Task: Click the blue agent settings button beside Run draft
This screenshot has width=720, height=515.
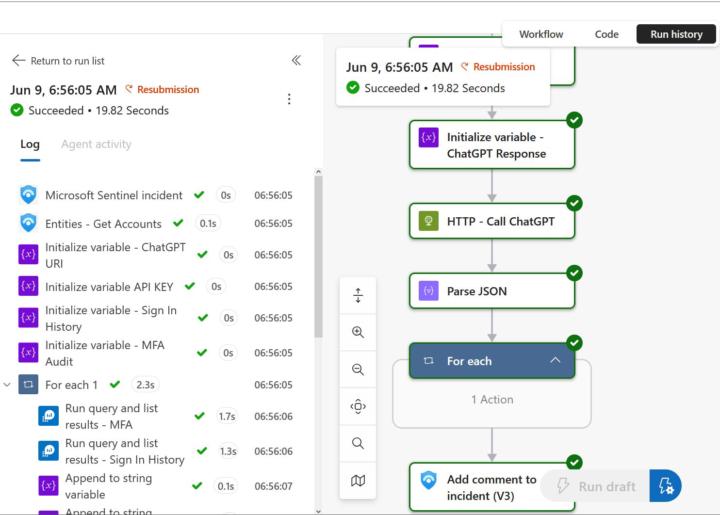Action: click(665, 486)
